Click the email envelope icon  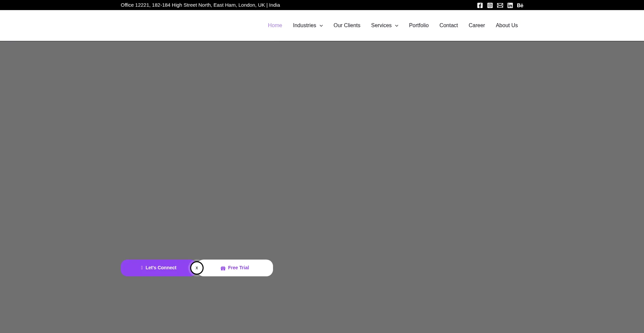click(x=500, y=5)
